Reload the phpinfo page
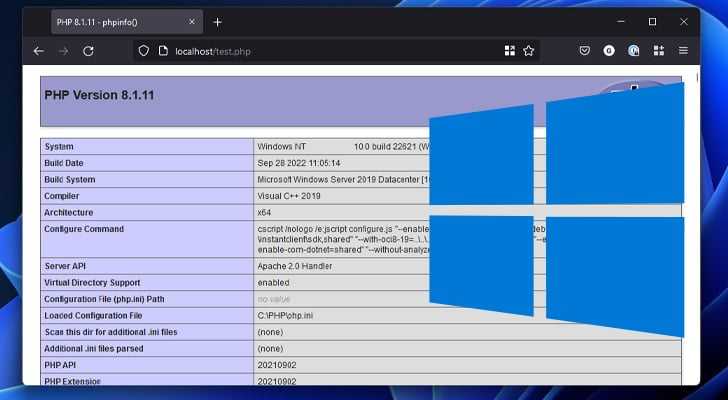728x400 pixels. pos(88,51)
